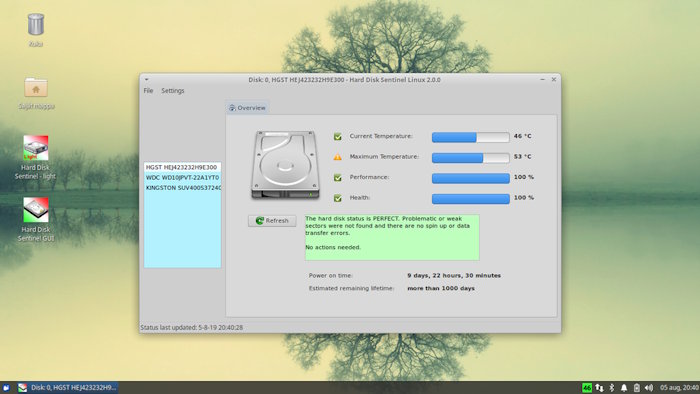Click the Health progress bar
Image resolution: width=700 pixels, height=394 pixels.
[x=471, y=199]
